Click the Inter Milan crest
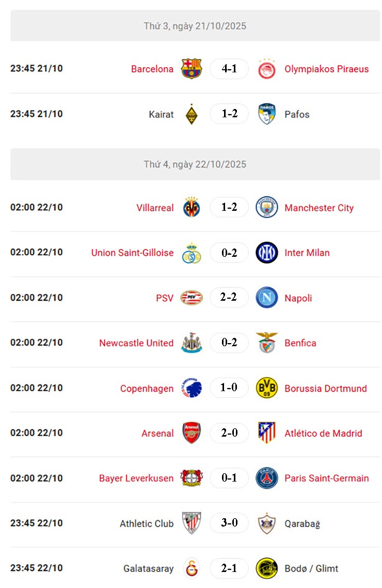This screenshot has width=382, height=588. coord(266,252)
